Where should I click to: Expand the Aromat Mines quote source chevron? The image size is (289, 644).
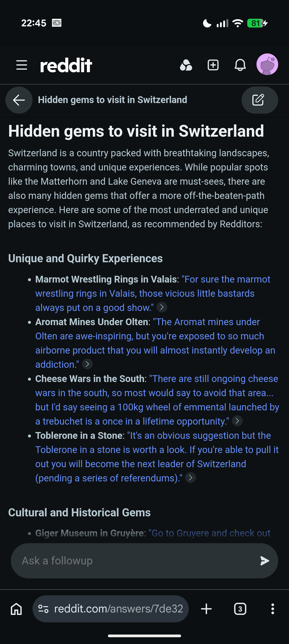click(x=87, y=364)
